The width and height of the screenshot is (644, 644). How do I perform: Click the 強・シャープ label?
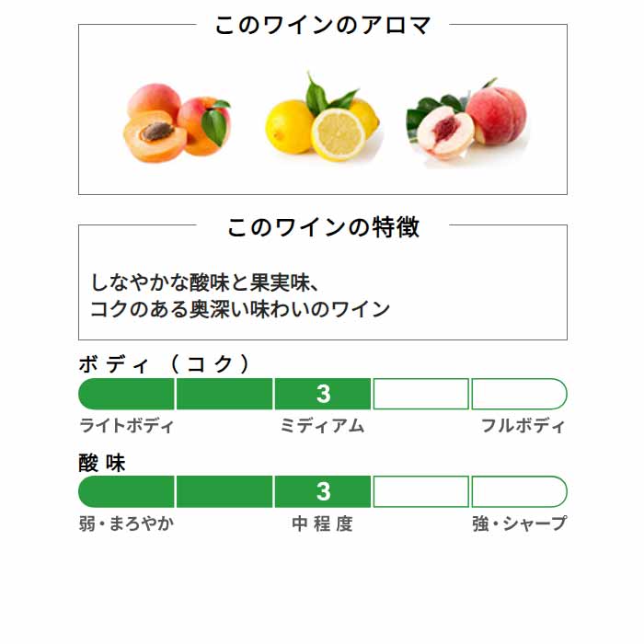pyautogui.click(x=520, y=523)
